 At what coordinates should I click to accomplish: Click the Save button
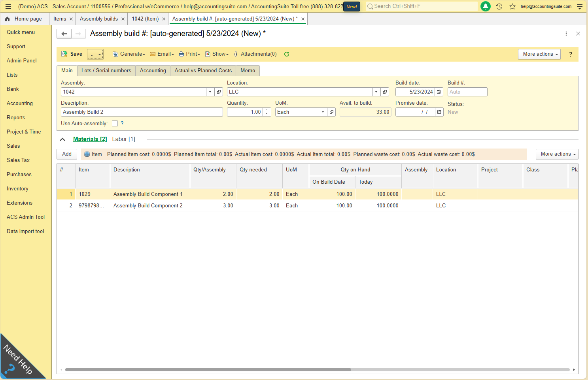[x=72, y=54]
